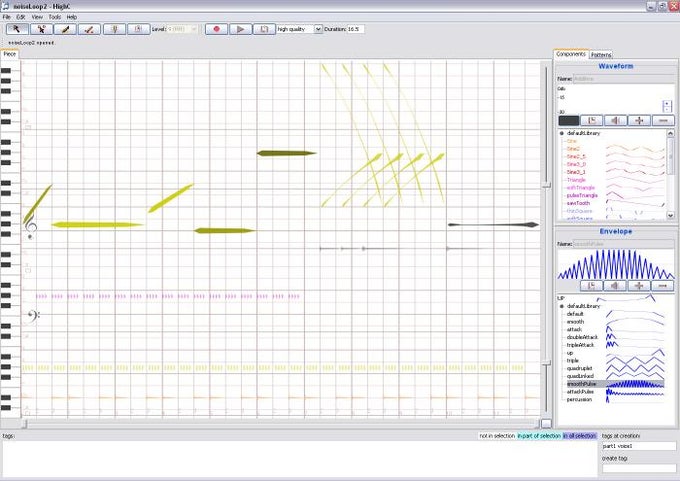Image resolution: width=680 pixels, height=481 pixels.
Task: Select the multi-selection tool with red X
Action: pyautogui.click(x=42, y=29)
